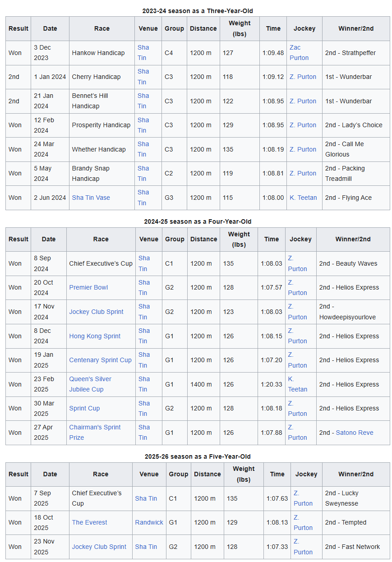This screenshot has height=562, width=392.
Task: Open Z. Purton link in The Everest row
Action: click(303, 522)
